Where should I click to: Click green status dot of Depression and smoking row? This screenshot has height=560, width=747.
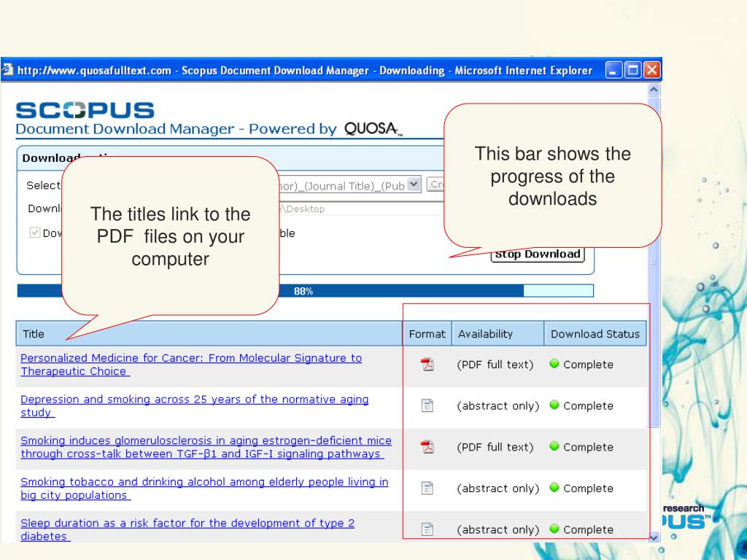[554, 405]
